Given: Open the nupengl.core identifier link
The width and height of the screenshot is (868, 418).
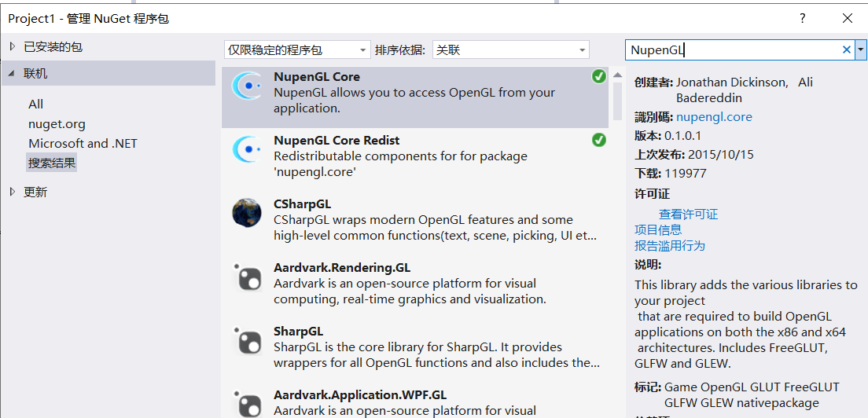Looking at the screenshot, I should tap(714, 117).
